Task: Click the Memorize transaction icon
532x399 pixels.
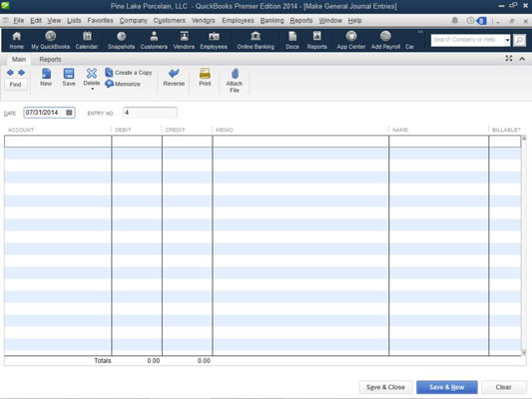Action: tap(109, 84)
